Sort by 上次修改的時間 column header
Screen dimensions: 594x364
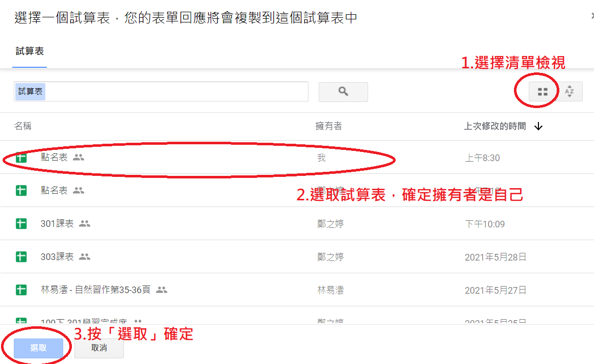495,126
